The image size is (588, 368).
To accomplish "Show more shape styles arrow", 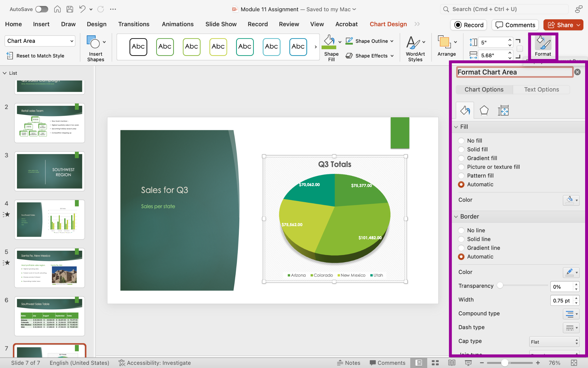I will (x=316, y=47).
